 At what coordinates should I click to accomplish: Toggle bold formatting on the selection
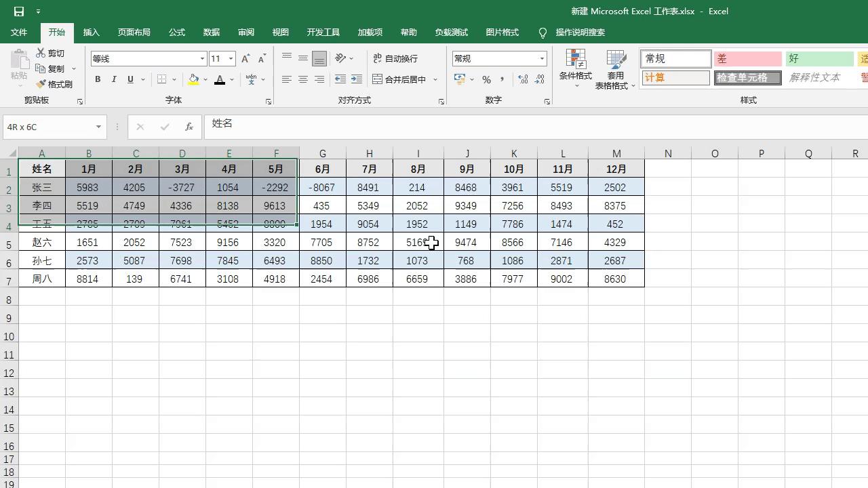[97, 79]
